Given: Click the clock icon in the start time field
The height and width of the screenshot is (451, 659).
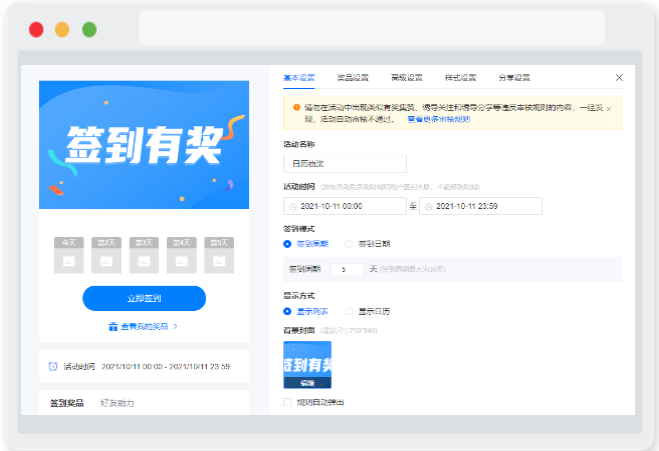Looking at the screenshot, I should [293, 206].
